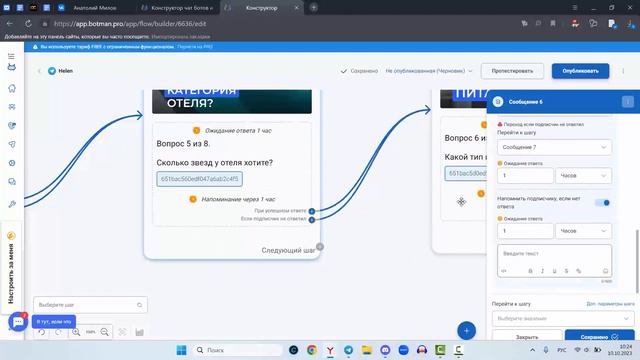Switch to 'Анатолий Милов' browser tab
Viewport: 640px width, 360px height.
(95, 8)
